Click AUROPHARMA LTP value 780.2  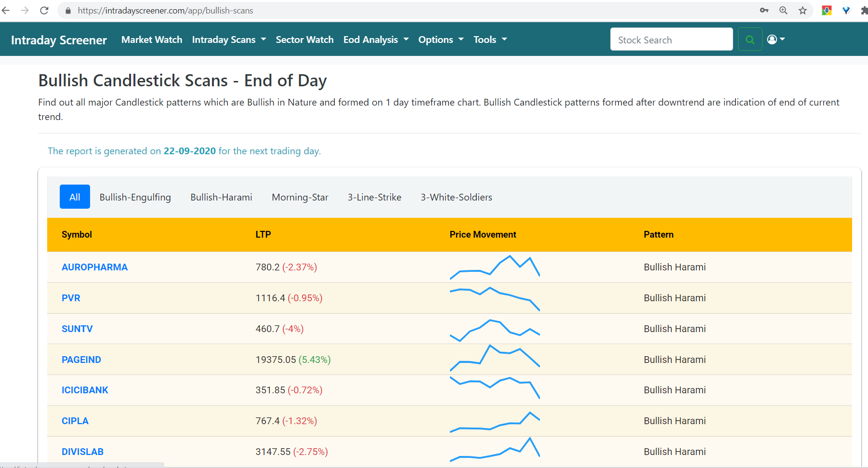click(267, 267)
